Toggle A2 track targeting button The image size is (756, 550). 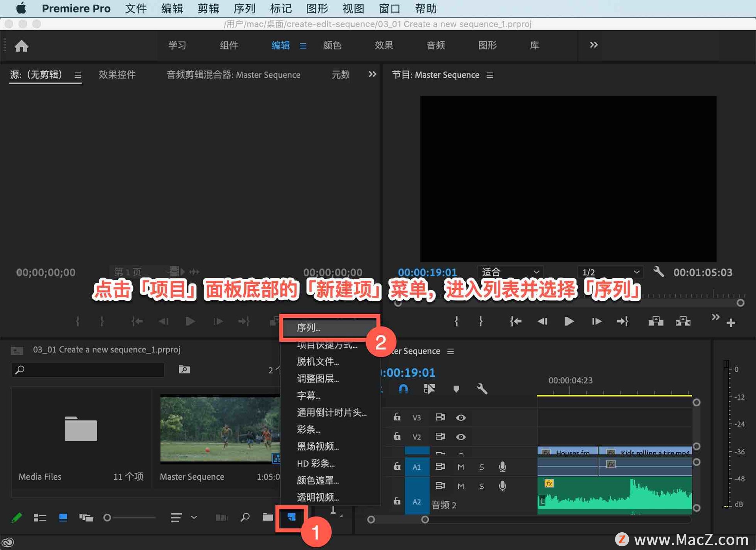pos(417,502)
